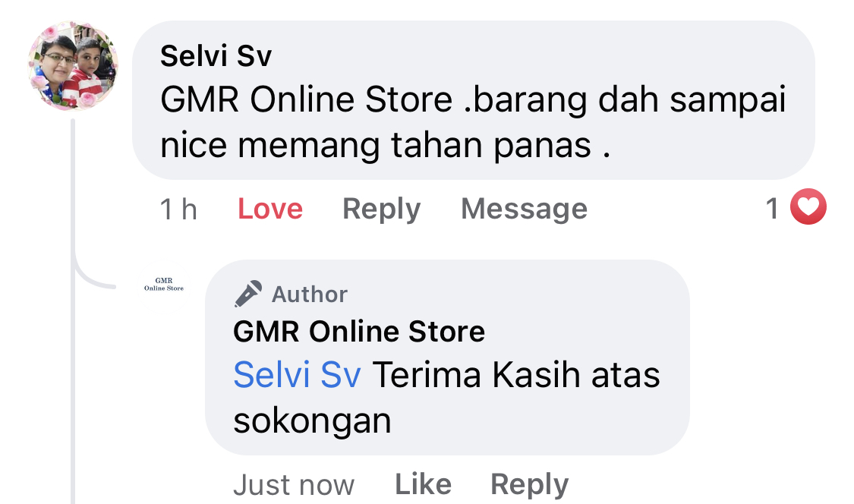Click the Author microphone badge icon
854x504 pixels.
[248, 294]
